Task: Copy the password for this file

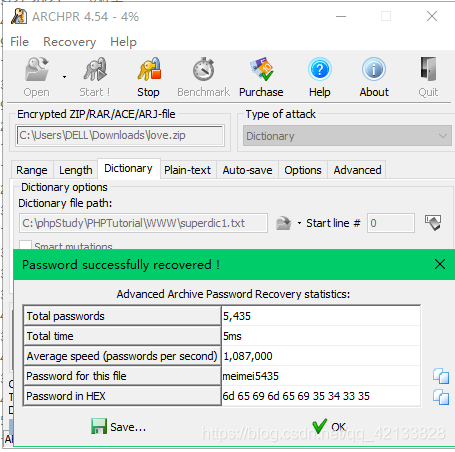Action: pyautogui.click(x=441, y=376)
